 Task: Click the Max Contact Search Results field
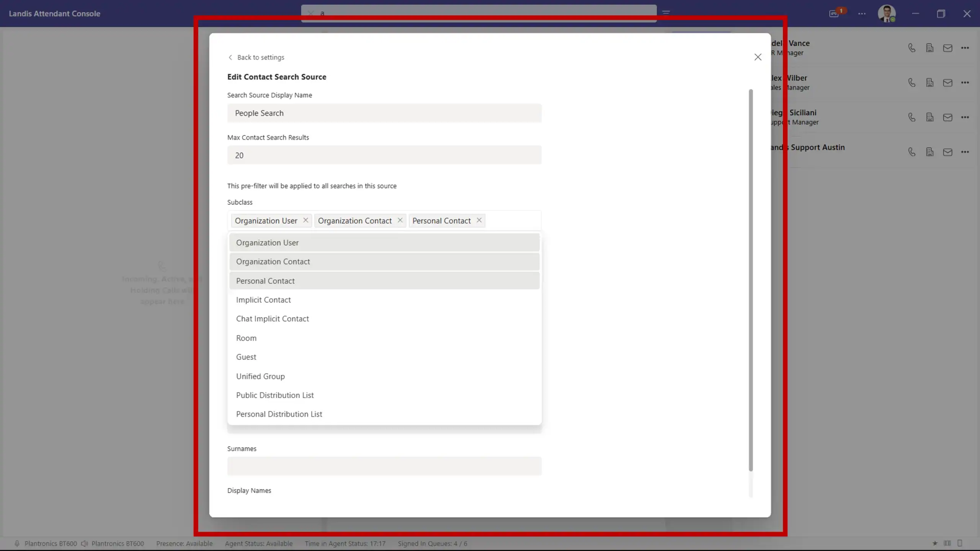[384, 155]
